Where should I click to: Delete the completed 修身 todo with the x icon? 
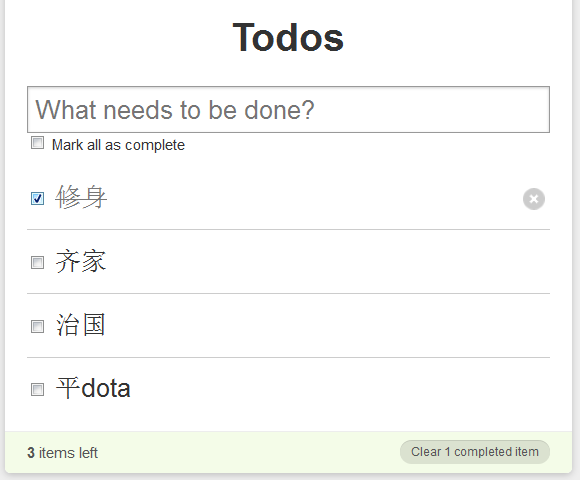pos(533,199)
